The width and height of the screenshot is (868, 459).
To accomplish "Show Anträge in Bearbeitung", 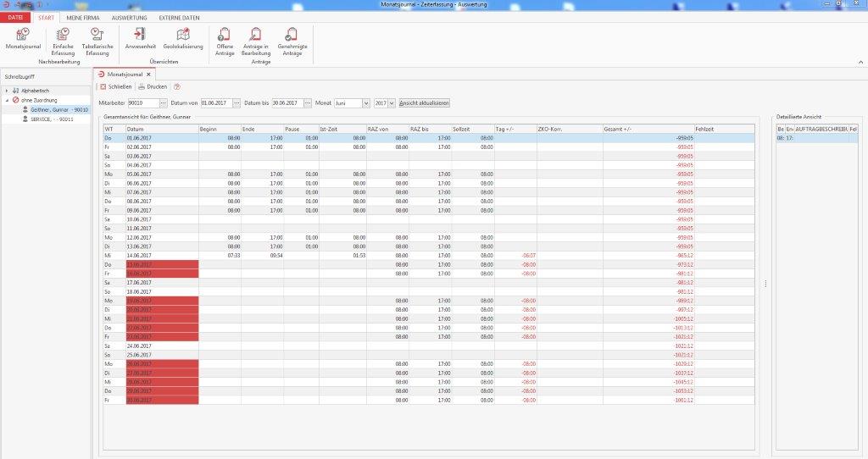I will (256, 41).
